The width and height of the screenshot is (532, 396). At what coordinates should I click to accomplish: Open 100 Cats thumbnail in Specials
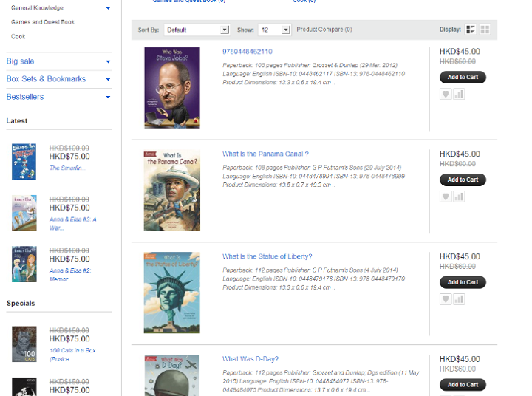click(x=24, y=344)
